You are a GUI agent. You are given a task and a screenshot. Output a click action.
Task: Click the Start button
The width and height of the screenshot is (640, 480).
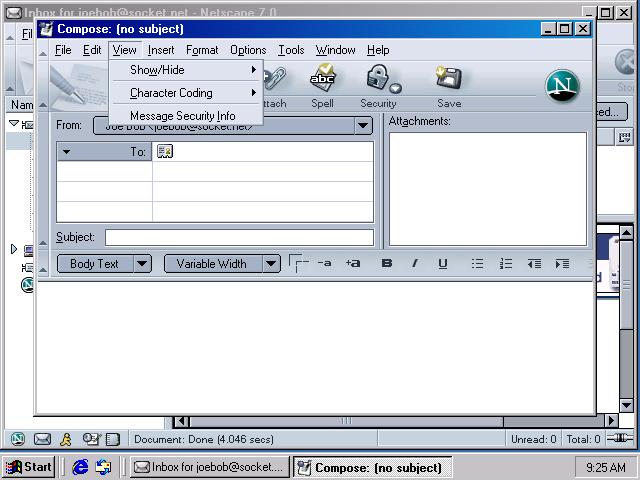pyautogui.click(x=29, y=467)
